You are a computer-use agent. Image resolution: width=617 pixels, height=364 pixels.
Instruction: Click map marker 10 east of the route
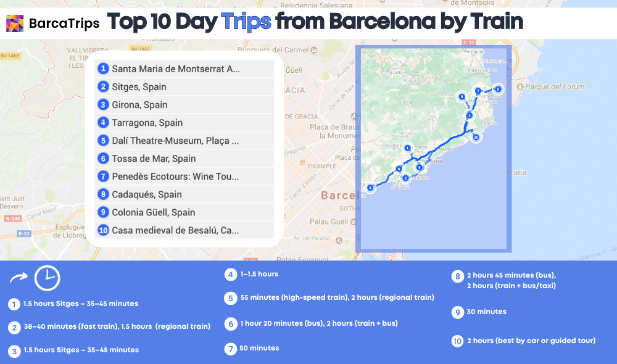click(x=476, y=137)
